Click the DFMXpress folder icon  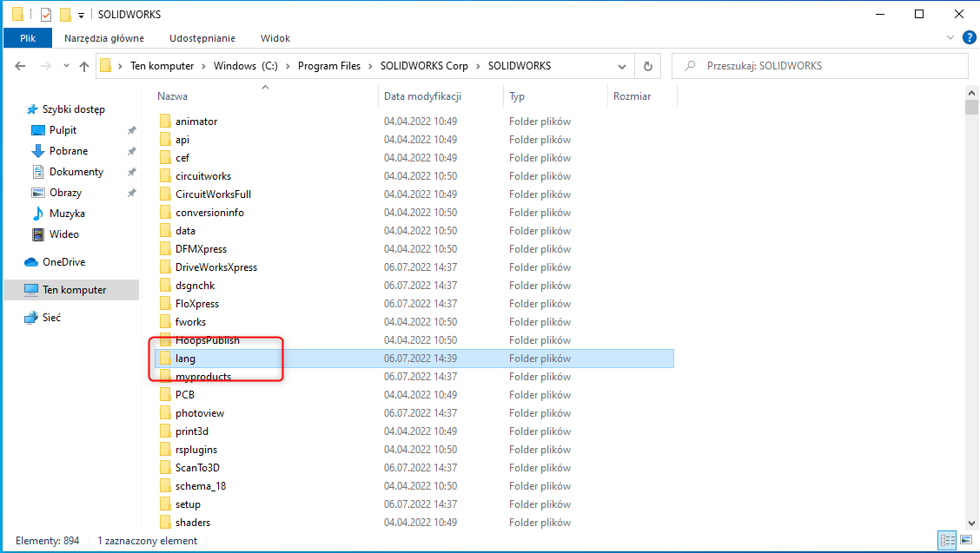165,248
